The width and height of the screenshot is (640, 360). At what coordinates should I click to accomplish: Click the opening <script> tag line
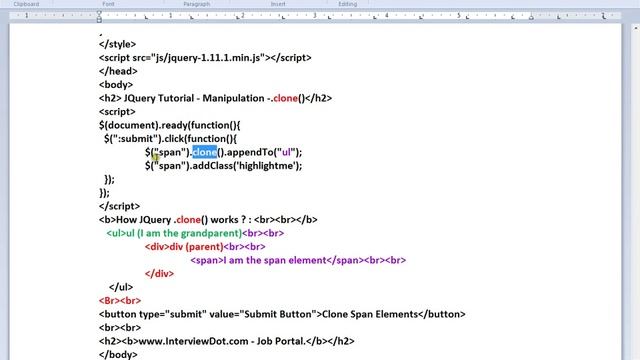[x=117, y=111]
